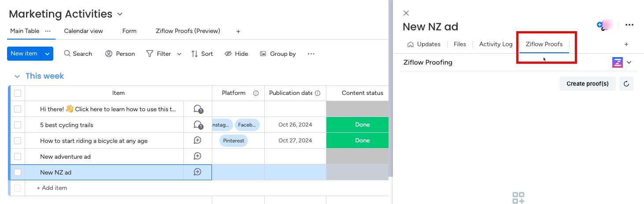Viewport: 644px width, 204px height.
Task: Tick the checkbox for 5 best cycling trails
Action: 18,125
